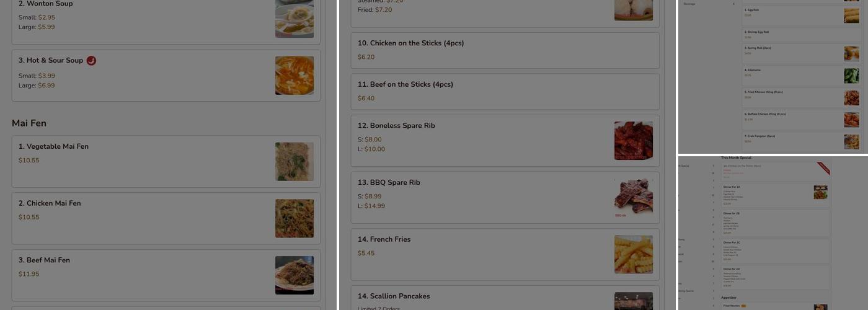Select Beef on the Sticks menu card

[505, 92]
